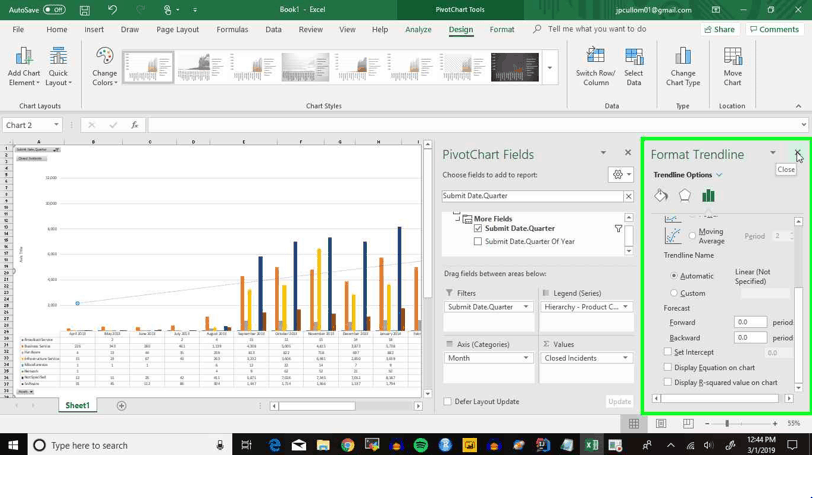Click Tell me what you want to do
The image size is (813, 498).
(597, 29)
